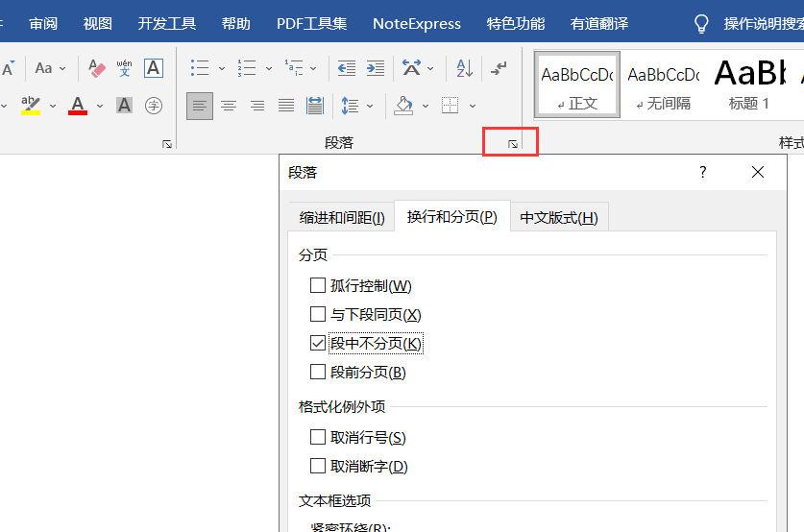This screenshot has width=804, height=532.
Task: Click the phonetic guide wén icon
Action: click(125, 68)
